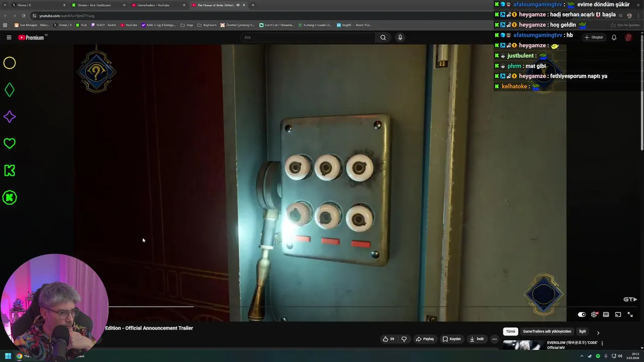Save video using Kaydet button
This screenshot has width=644, height=362.
451,339
